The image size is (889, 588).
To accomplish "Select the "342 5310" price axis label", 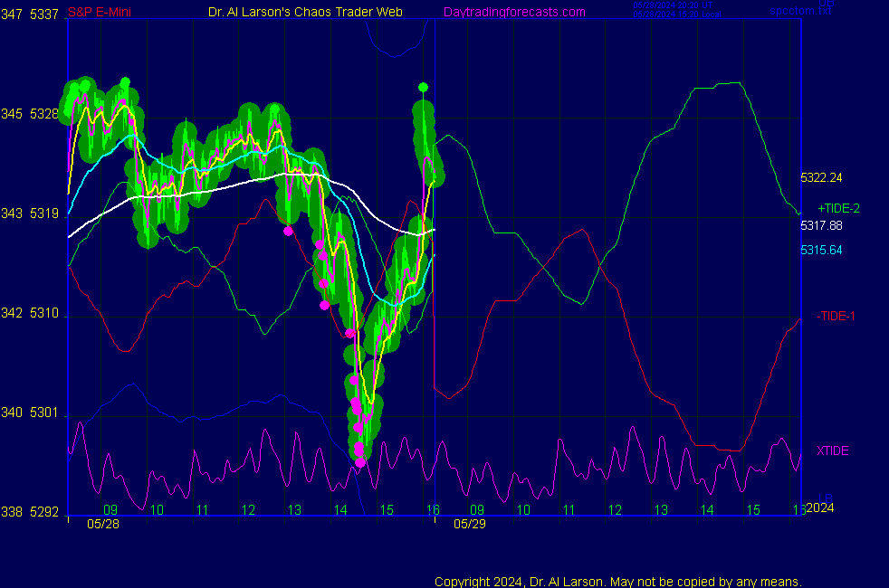I will pos(30,313).
